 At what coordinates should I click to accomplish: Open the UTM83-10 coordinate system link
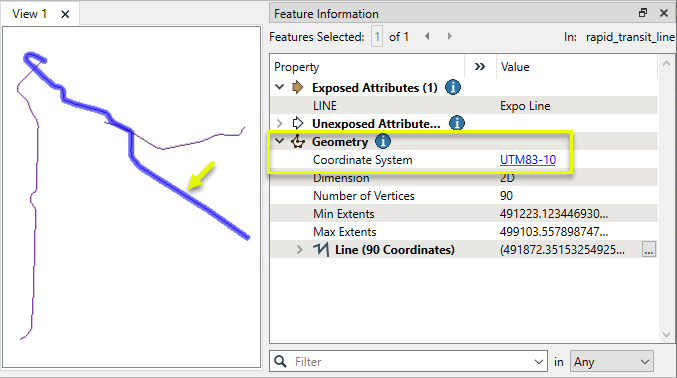(528, 160)
